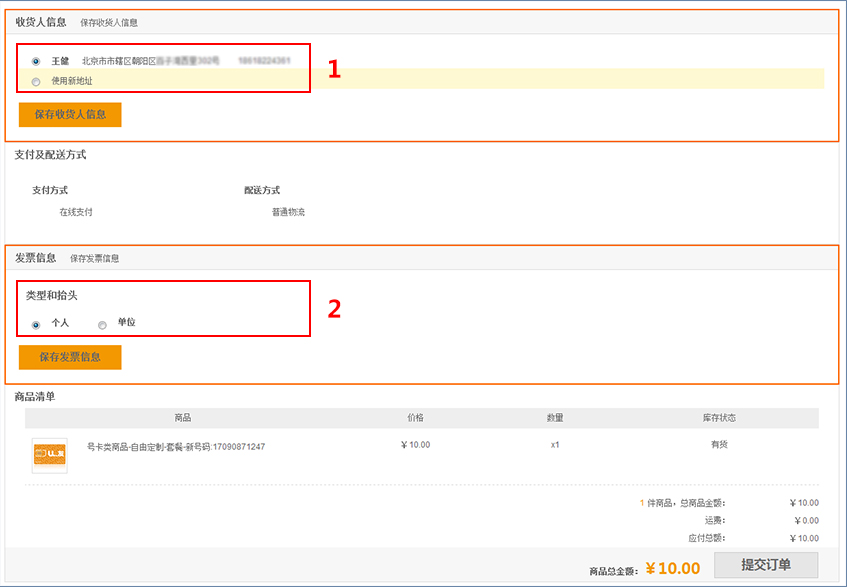Viewport: 847px width, 587px height.
Task: Click the 数量 column header
Action: pyautogui.click(x=555, y=417)
